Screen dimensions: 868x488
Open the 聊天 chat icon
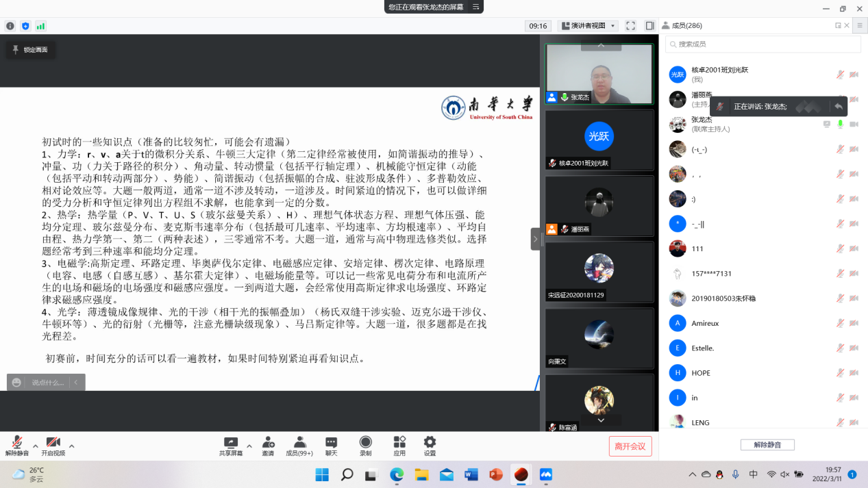point(332,443)
